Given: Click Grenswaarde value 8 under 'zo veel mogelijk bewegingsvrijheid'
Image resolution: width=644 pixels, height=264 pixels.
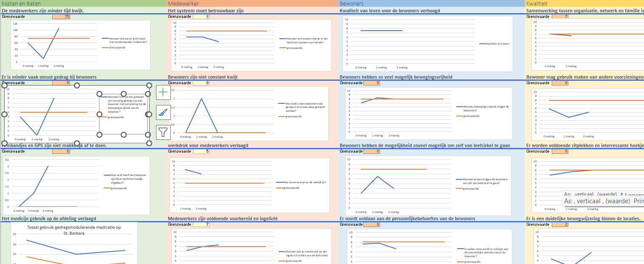Looking at the screenshot, I should pyautogui.click(x=372, y=83).
